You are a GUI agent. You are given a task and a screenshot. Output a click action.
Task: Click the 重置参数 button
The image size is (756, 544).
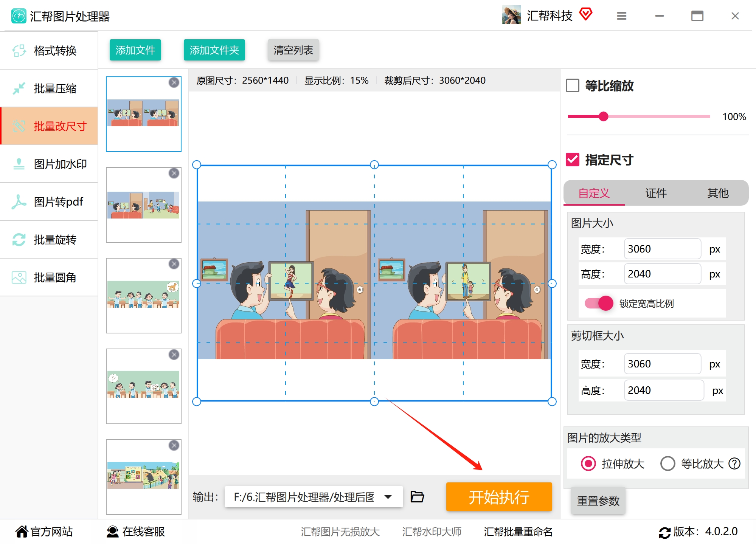[598, 501]
